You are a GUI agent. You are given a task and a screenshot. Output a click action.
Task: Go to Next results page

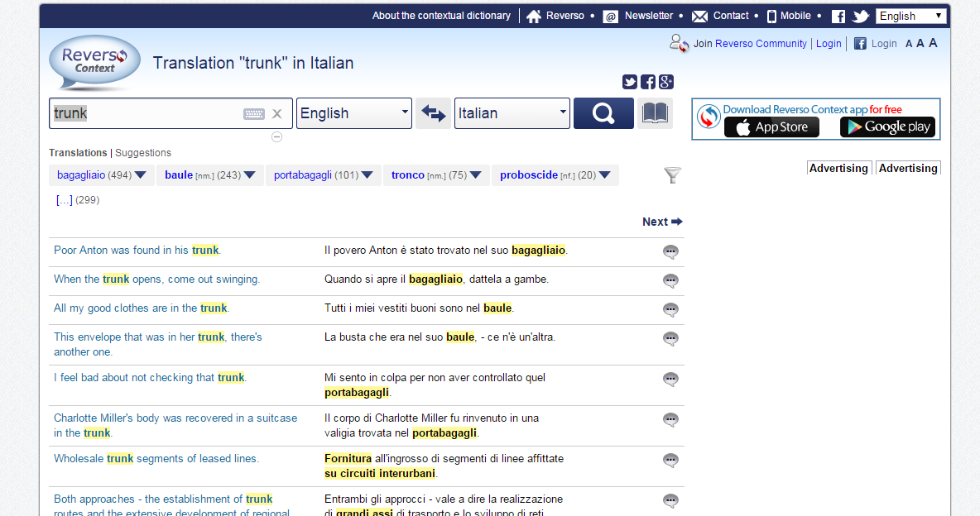tap(662, 222)
